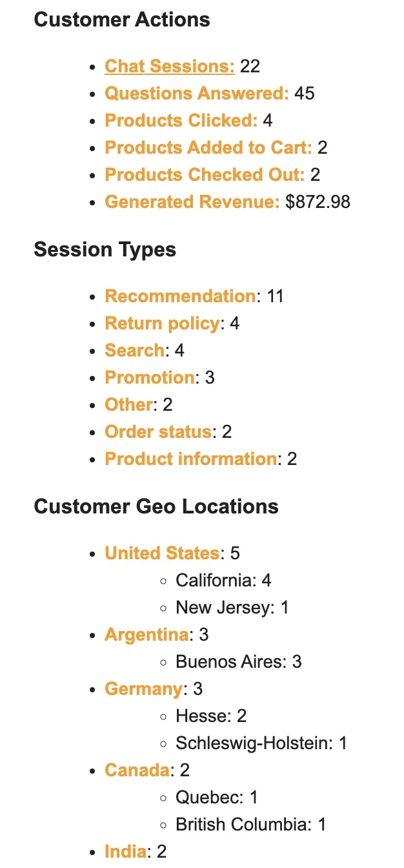
Task: Open the Order status link
Action: click(158, 432)
